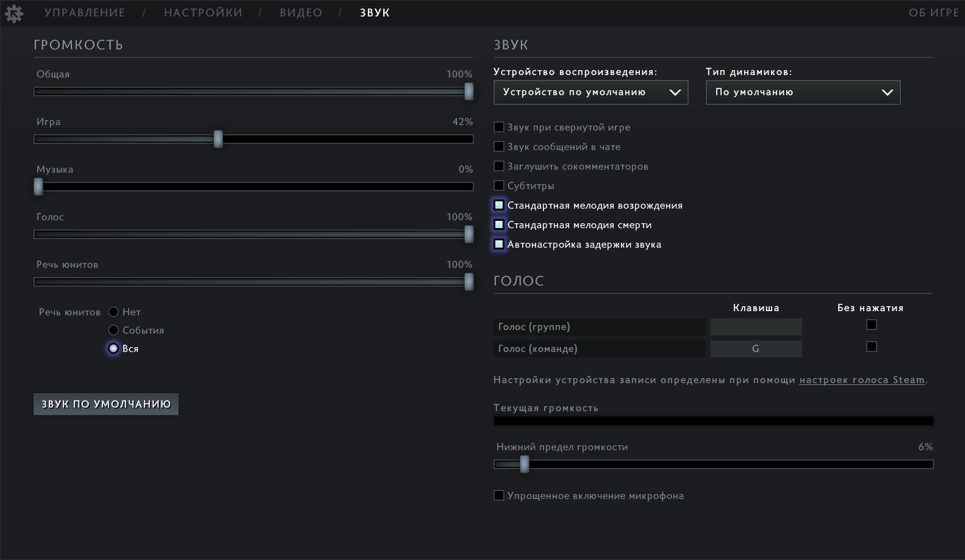The width and height of the screenshot is (965, 560).
Task: Select the Нет unit speech radio button
Action: pos(113,312)
